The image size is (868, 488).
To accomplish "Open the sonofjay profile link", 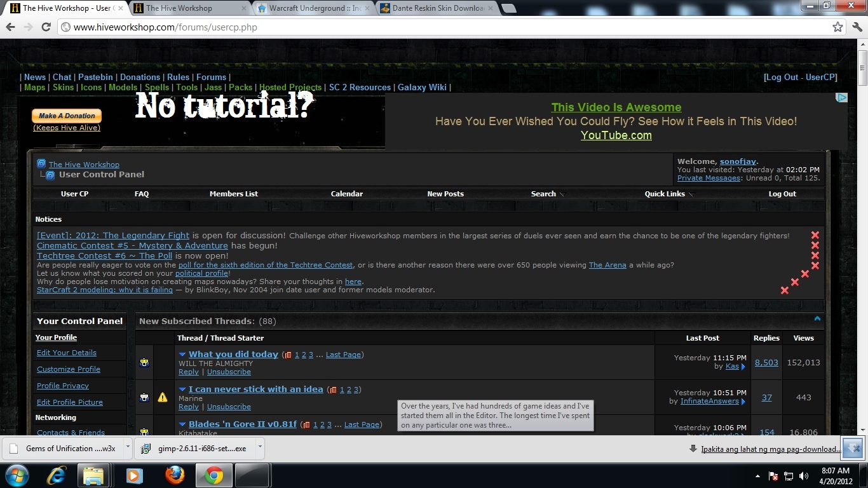I will coord(738,161).
